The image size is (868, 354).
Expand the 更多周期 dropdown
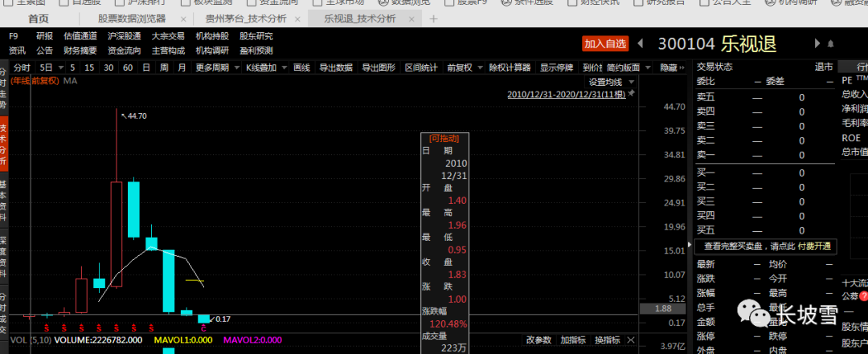(236, 67)
